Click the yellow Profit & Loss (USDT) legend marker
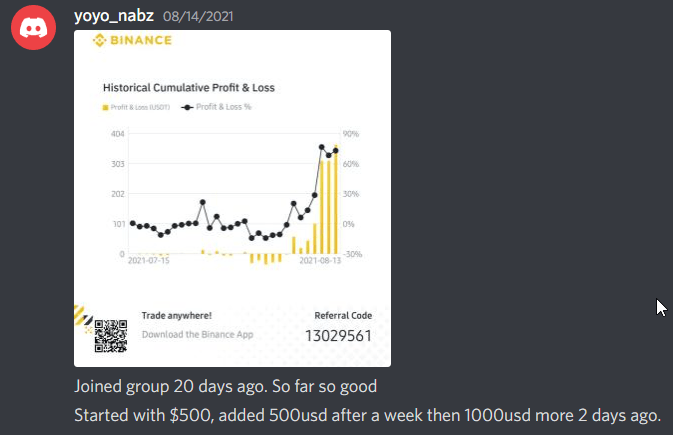This screenshot has height=435, width=673. tap(106, 106)
